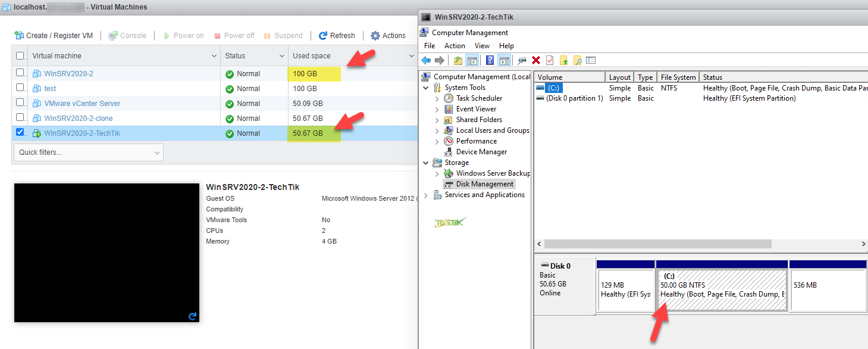The image size is (868, 349).
Task: Click the Refresh button in VM toolbar
Action: (x=337, y=36)
